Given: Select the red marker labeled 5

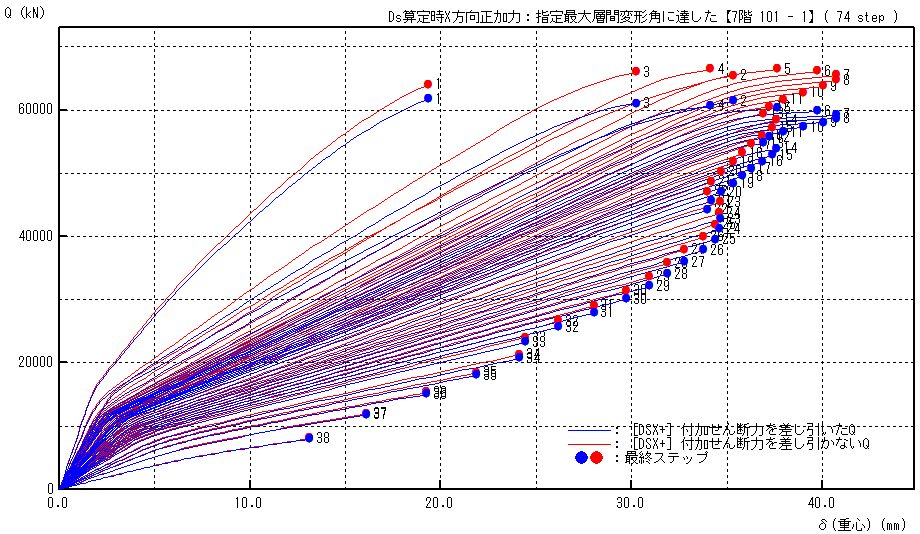Looking at the screenshot, I should coord(777,68).
